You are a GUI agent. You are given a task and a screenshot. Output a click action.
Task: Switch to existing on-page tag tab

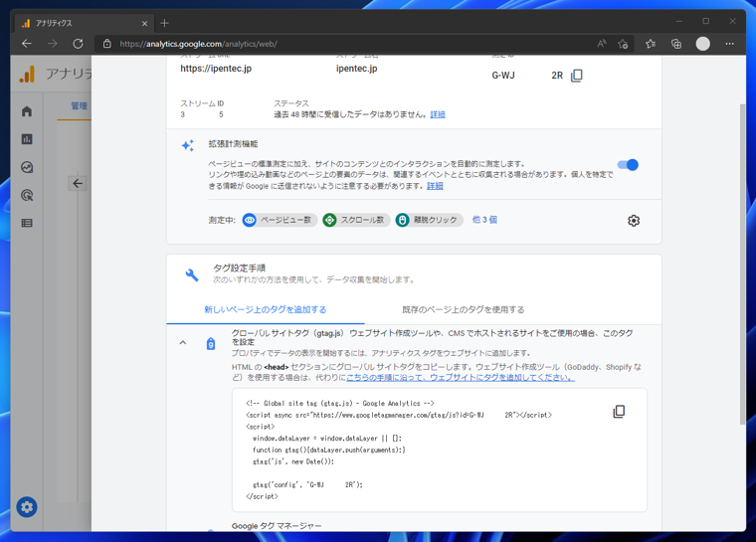pyautogui.click(x=463, y=310)
